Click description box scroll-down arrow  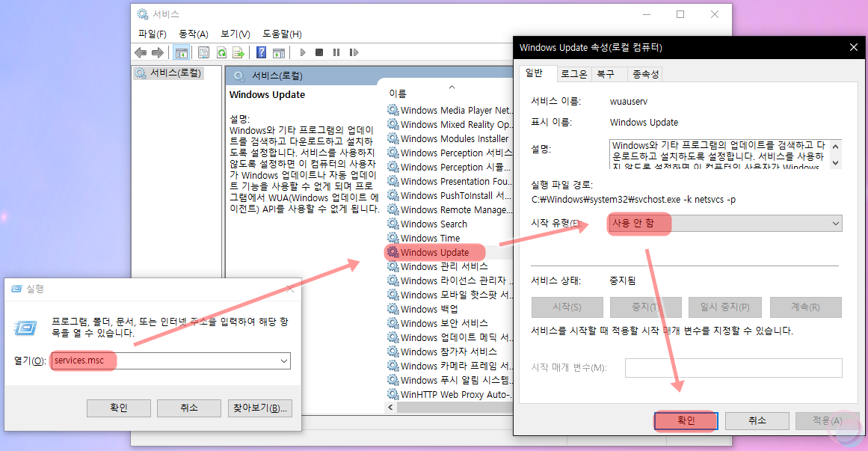click(836, 163)
